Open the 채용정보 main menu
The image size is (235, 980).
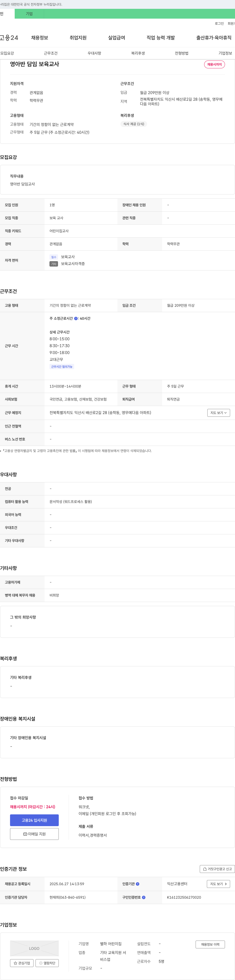(x=40, y=38)
